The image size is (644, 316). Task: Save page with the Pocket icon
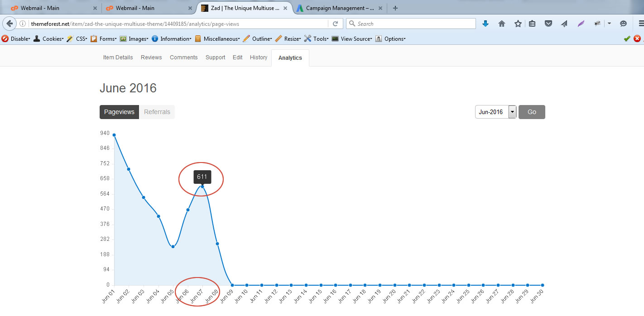548,24
